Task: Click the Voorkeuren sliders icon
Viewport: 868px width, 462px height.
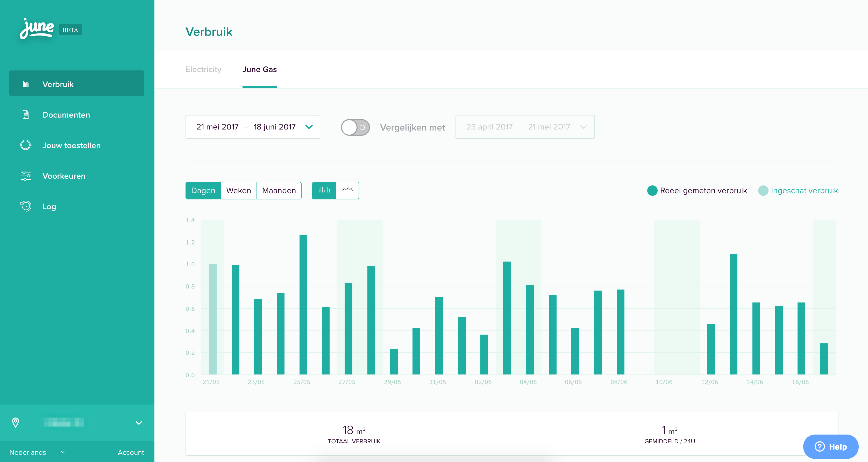Action: click(26, 176)
